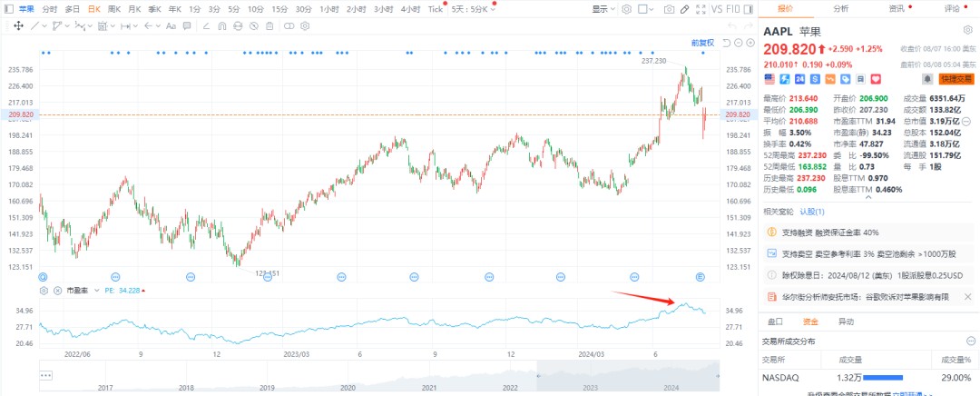Select the crosshair move cursor tool
The width and height of the screenshot is (980, 396).
tap(19, 25)
